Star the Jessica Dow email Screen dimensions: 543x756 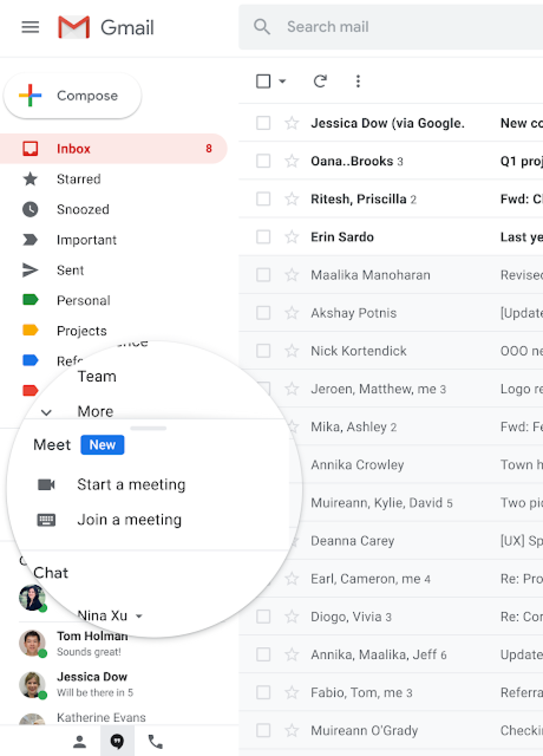(x=292, y=123)
